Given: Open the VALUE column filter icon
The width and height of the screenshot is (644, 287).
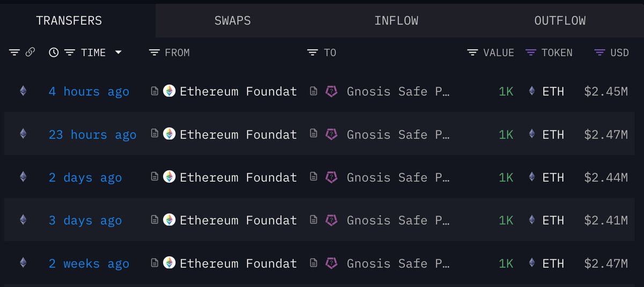Looking at the screenshot, I should pyautogui.click(x=472, y=52).
